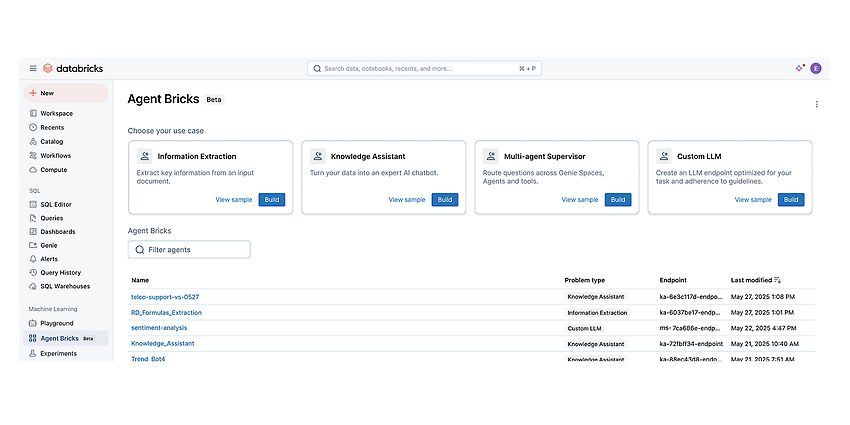Build a Custom LLM endpoint
Image resolution: width=850 pixels, height=425 pixels.
791,199
